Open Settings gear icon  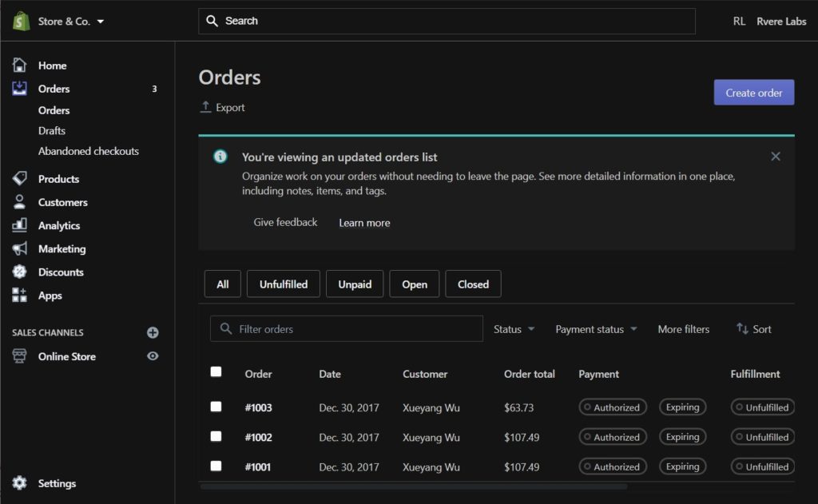20,483
